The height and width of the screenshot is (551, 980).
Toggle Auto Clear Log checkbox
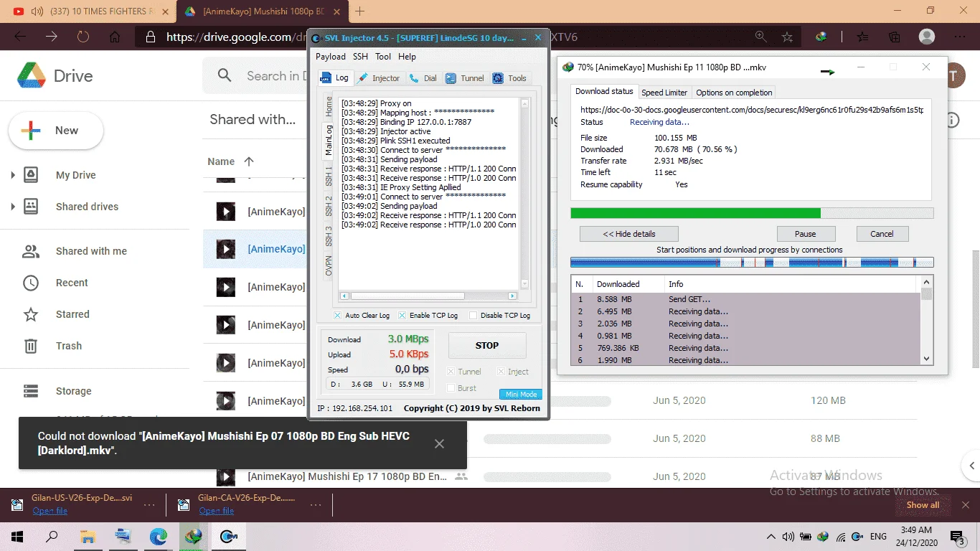point(338,316)
